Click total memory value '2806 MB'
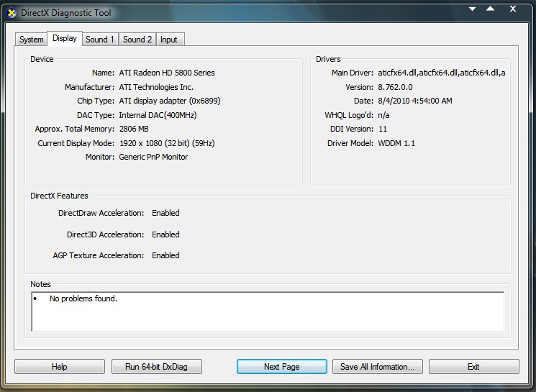536x392 pixels. pyautogui.click(x=134, y=129)
